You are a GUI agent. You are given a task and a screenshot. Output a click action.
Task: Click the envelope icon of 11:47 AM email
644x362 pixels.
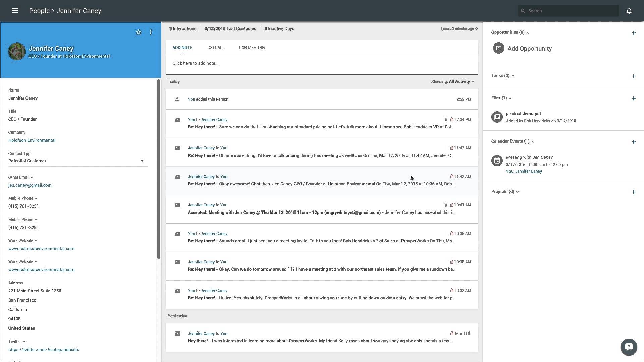(x=177, y=148)
